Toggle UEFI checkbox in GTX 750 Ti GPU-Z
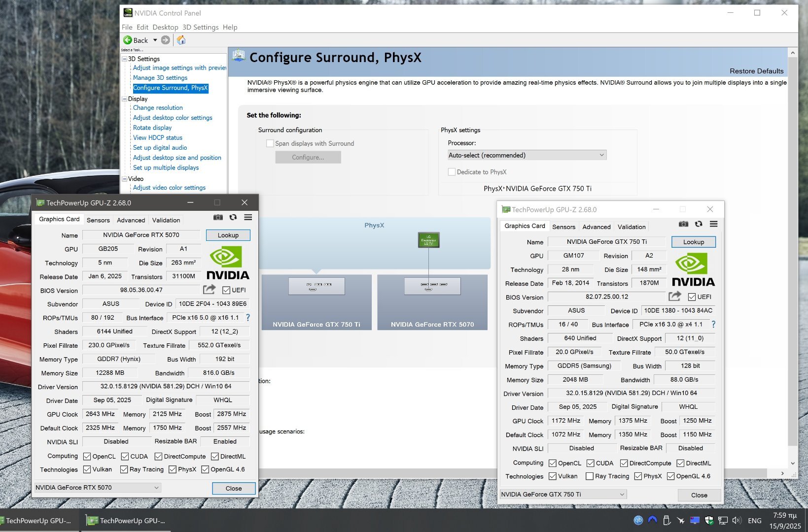This screenshot has height=532, width=808. [692, 297]
